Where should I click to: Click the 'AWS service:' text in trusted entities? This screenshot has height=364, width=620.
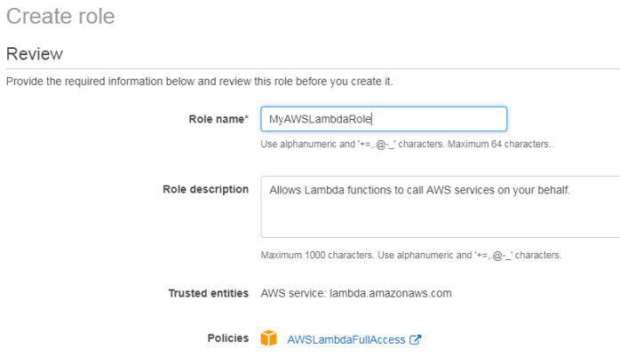(291, 293)
